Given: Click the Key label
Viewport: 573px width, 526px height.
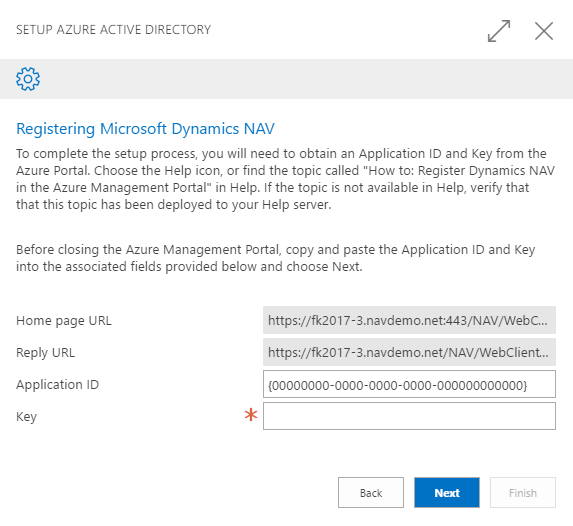Looking at the screenshot, I should [x=26, y=417].
